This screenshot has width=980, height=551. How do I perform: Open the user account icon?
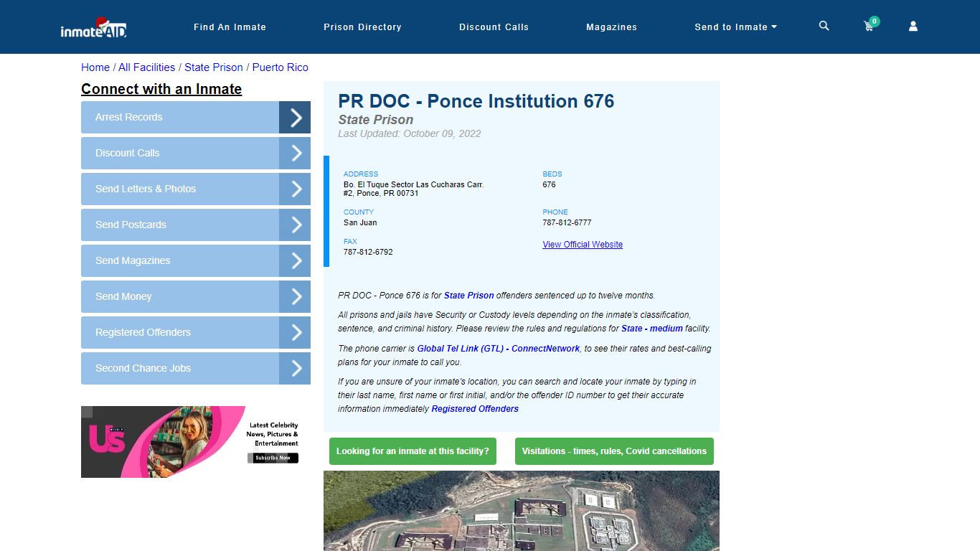click(913, 26)
